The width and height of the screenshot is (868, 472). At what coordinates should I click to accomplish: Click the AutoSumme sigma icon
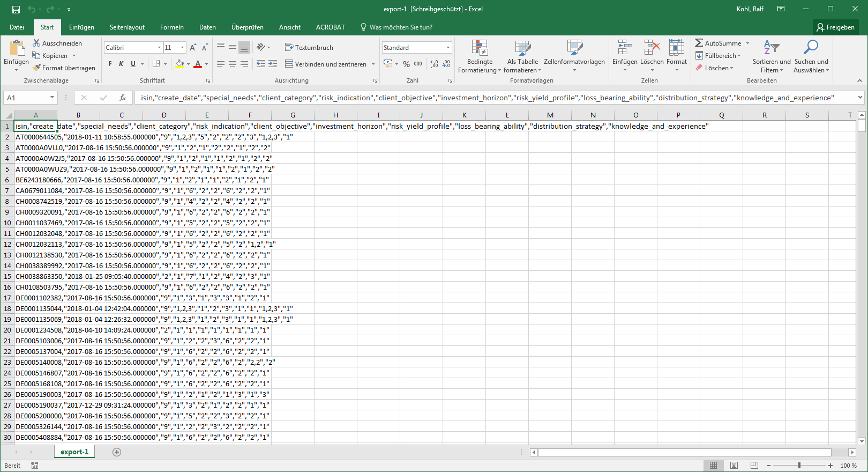(699, 43)
